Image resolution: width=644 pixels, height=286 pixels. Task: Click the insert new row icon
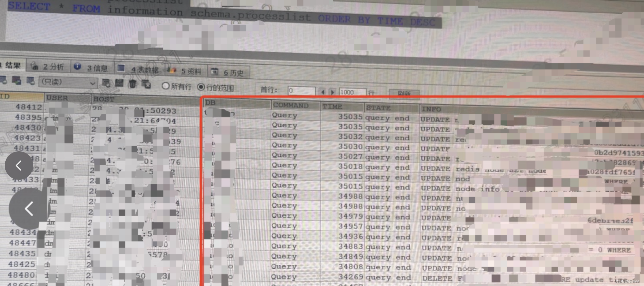click(106, 83)
